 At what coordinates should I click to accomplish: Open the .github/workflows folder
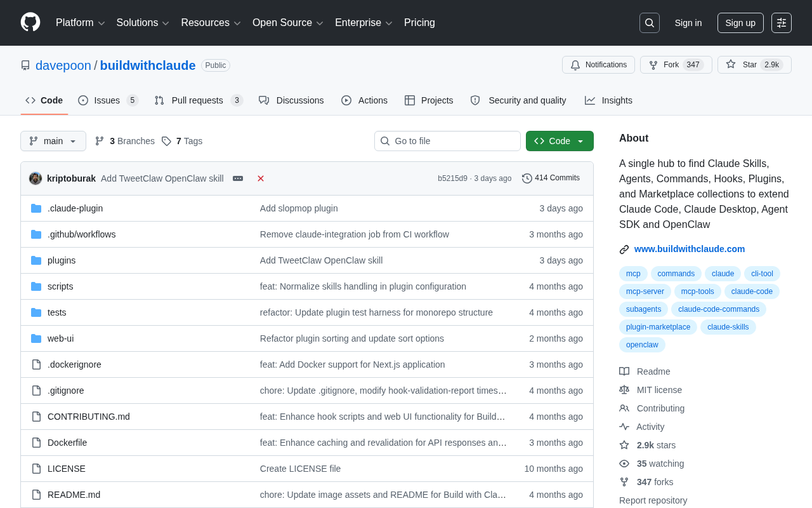pyautogui.click(x=82, y=234)
